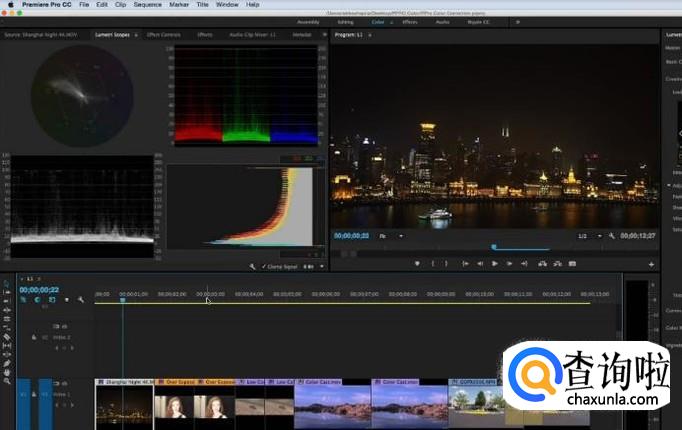
Task: Switch to the Audio workspace
Action: click(x=442, y=20)
